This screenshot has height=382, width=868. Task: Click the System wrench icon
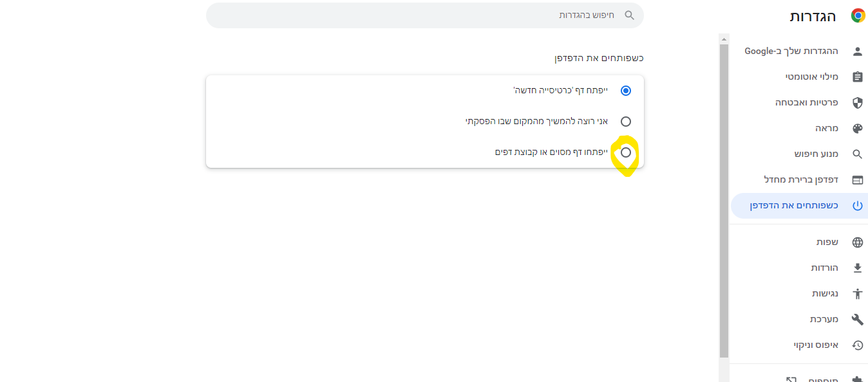point(857,320)
